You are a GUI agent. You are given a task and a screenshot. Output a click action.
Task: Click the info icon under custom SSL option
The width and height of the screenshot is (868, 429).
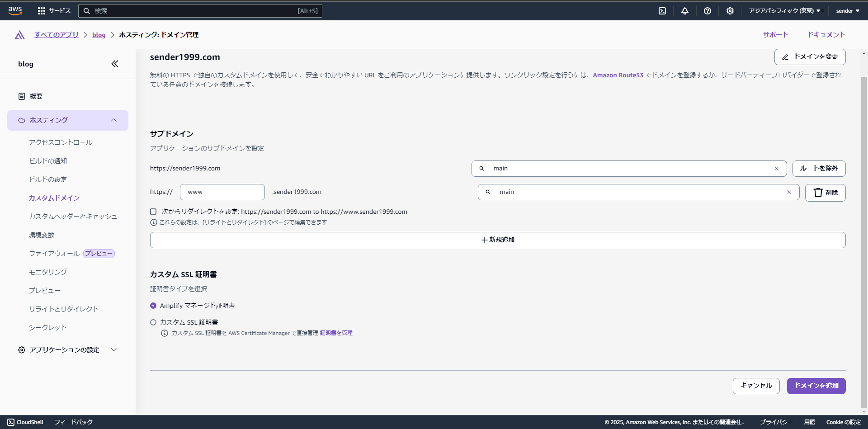(165, 333)
